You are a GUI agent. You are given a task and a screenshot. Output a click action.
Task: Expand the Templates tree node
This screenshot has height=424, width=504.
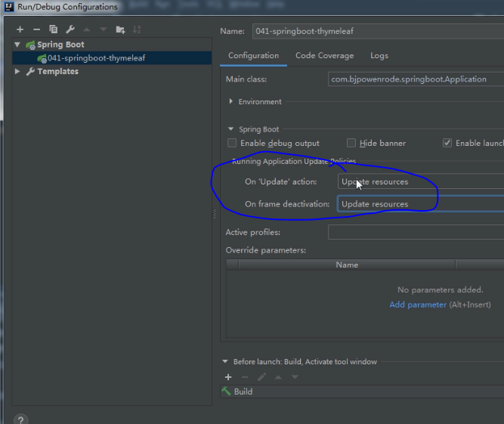tap(17, 71)
